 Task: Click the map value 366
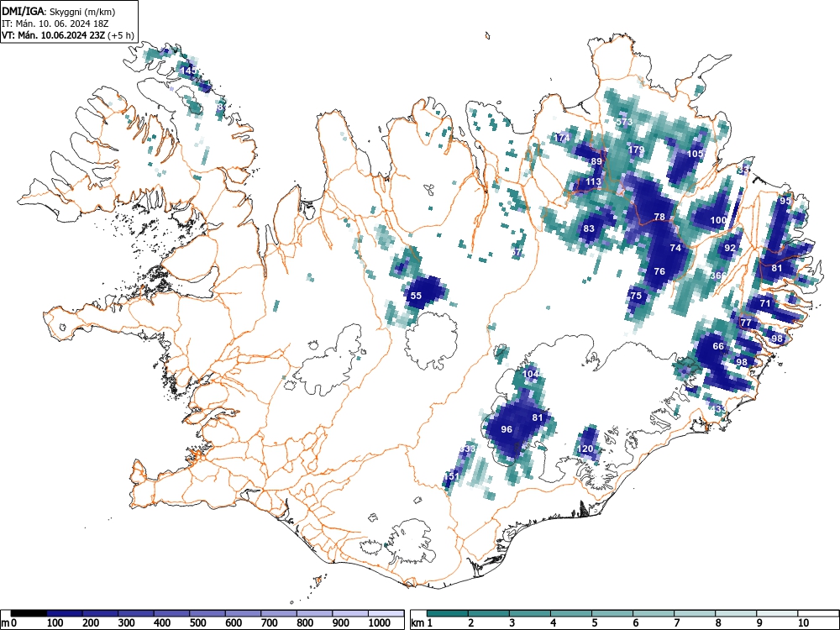tap(718, 276)
